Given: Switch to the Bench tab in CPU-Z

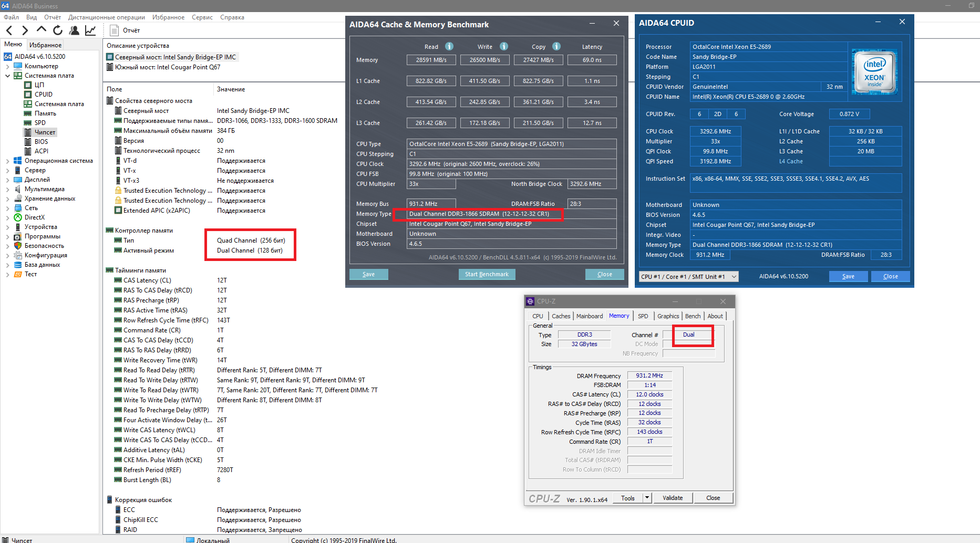Looking at the screenshot, I should click(693, 316).
